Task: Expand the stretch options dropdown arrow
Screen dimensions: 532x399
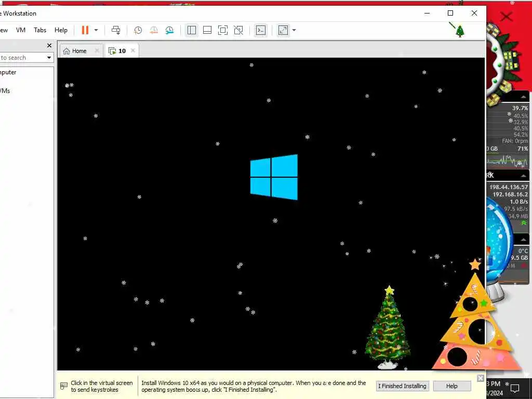Action: tap(294, 30)
